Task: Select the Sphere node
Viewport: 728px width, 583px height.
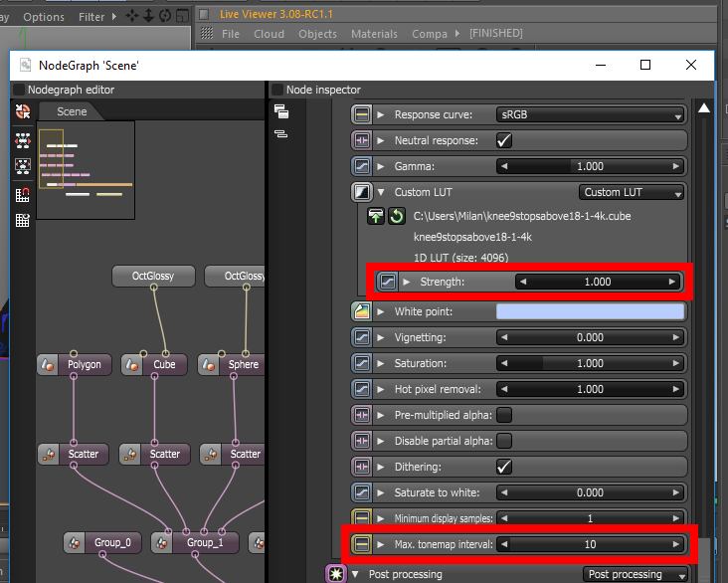Action: (231, 365)
